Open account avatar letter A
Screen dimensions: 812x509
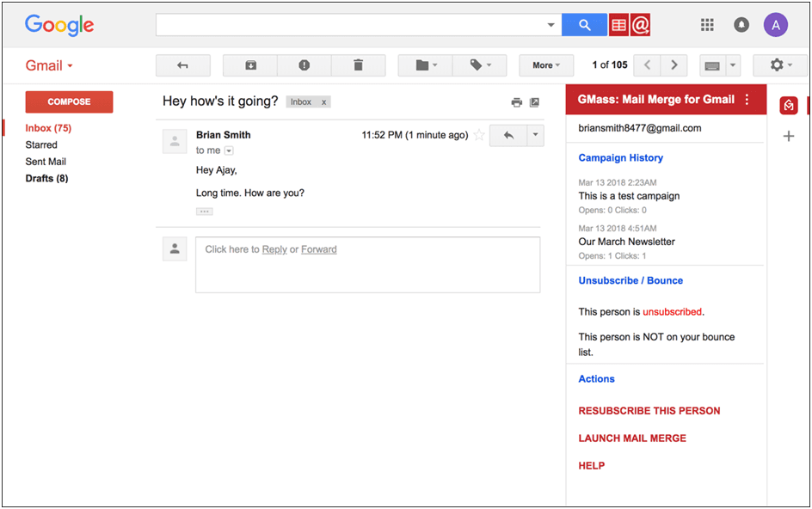775,25
